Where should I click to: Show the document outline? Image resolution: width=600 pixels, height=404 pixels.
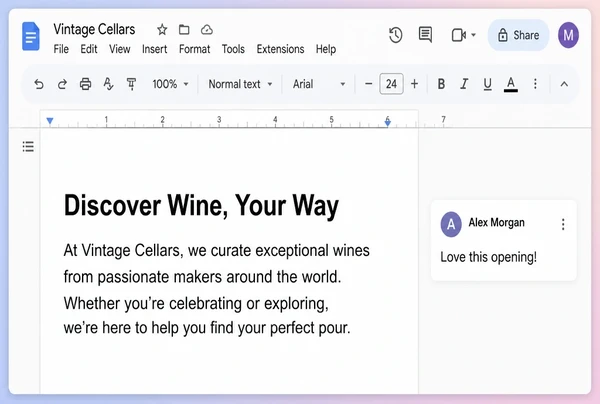[x=28, y=146]
